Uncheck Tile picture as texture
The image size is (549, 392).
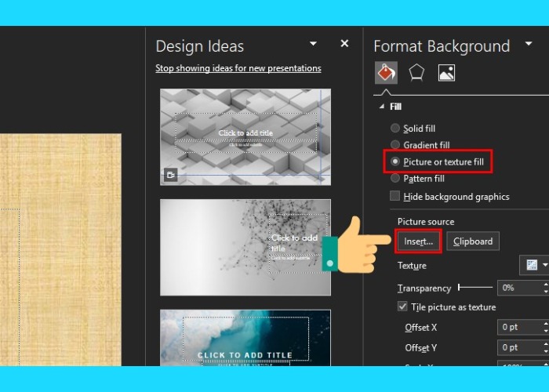402,307
